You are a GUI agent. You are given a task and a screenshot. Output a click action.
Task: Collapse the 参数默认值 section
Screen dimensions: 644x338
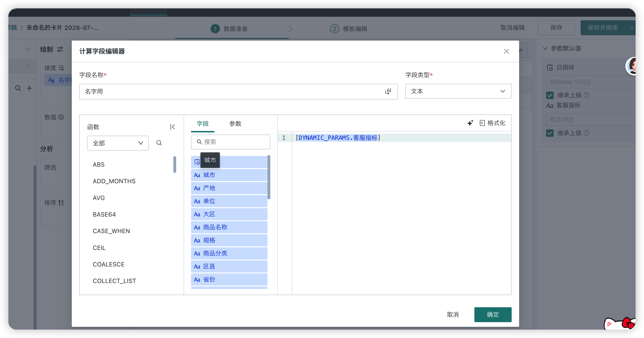[x=545, y=48]
